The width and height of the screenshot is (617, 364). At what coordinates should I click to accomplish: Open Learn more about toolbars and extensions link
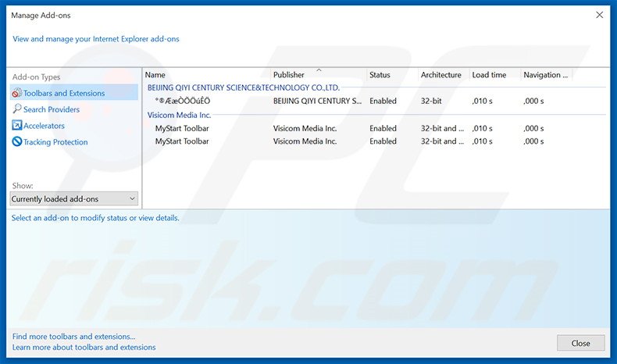point(84,347)
